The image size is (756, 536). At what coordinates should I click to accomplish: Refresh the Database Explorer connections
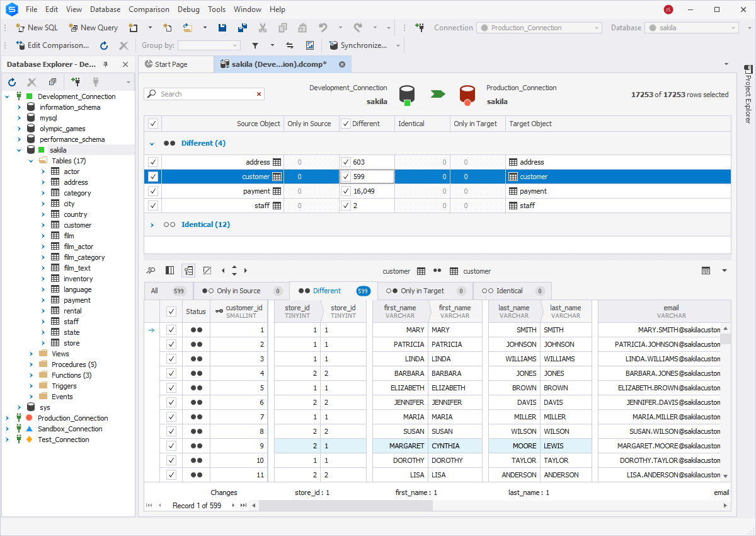tap(11, 82)
